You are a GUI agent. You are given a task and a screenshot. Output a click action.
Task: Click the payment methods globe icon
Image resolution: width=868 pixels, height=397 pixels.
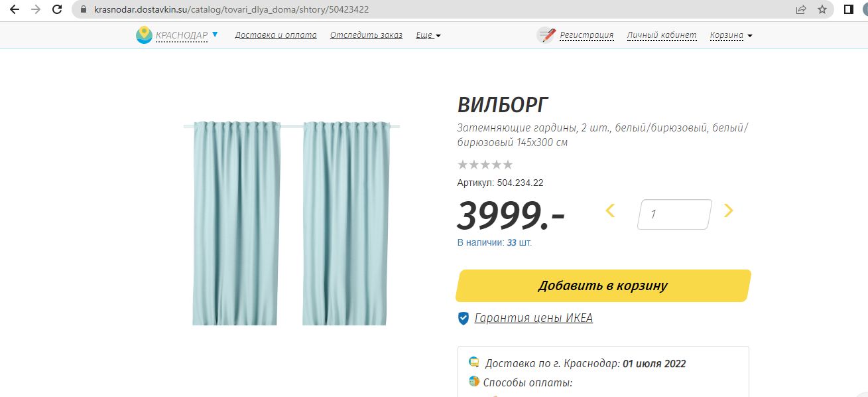pyautogui.click(x=473, y=382)
